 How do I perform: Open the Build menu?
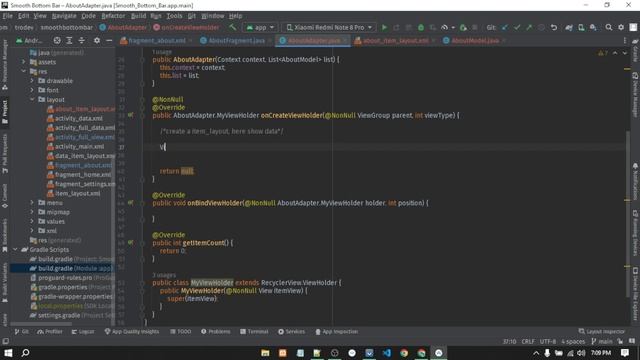point(138,16)
